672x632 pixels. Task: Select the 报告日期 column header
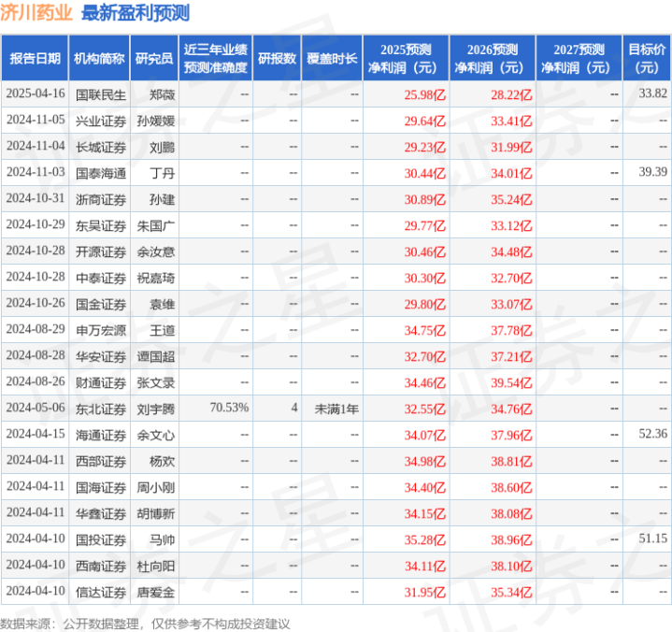coord(36,58)
